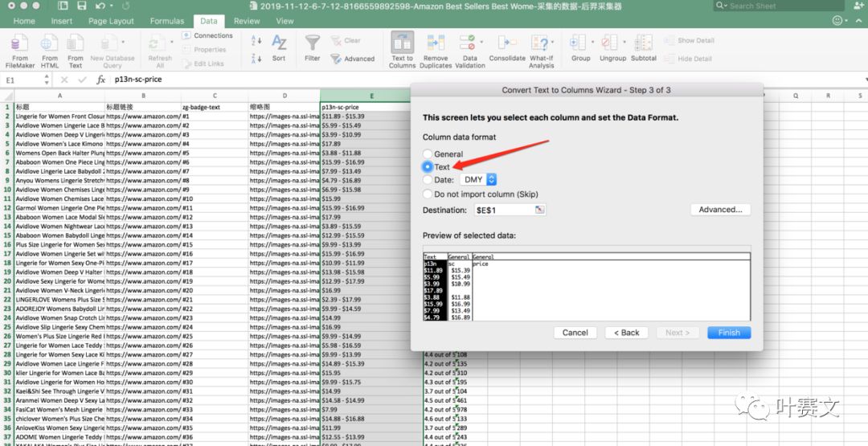Click the Finish button
The width and height of the screenshot is (868, 446).
(x=729, y=333)
